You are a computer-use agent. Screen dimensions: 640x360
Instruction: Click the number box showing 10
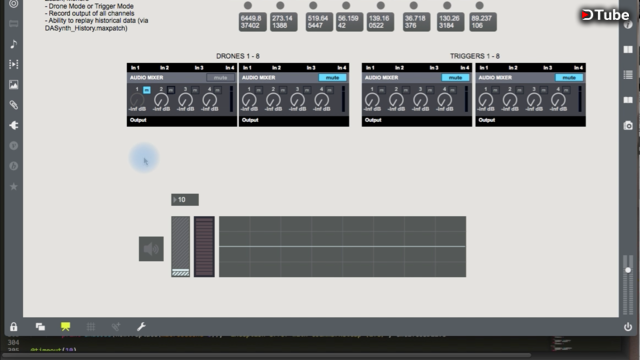click(x=185, y=200)
